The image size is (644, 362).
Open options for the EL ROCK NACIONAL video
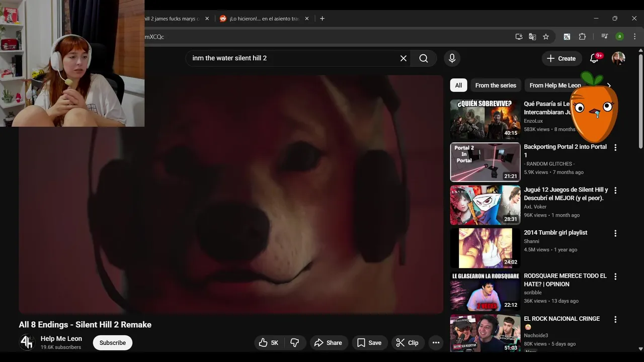point(615,319)
